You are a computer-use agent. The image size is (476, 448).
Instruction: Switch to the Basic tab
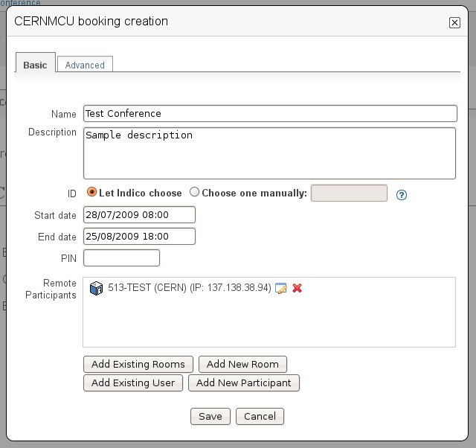[x=35, y=63]
